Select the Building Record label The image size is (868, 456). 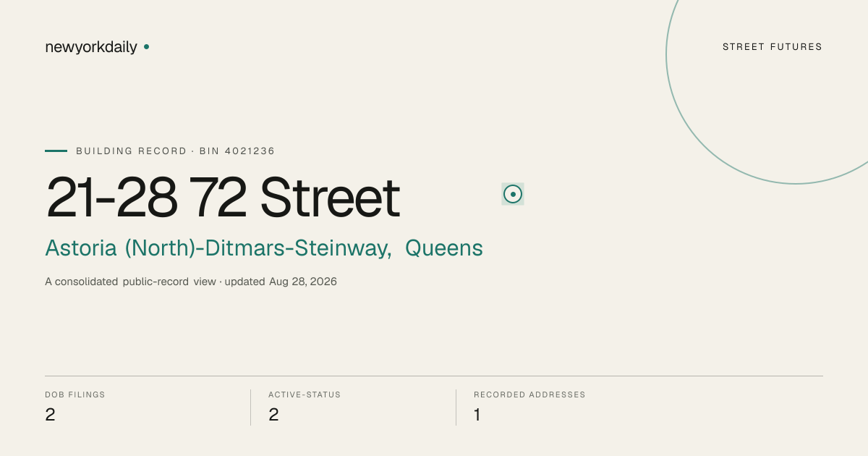click(131, 151)
